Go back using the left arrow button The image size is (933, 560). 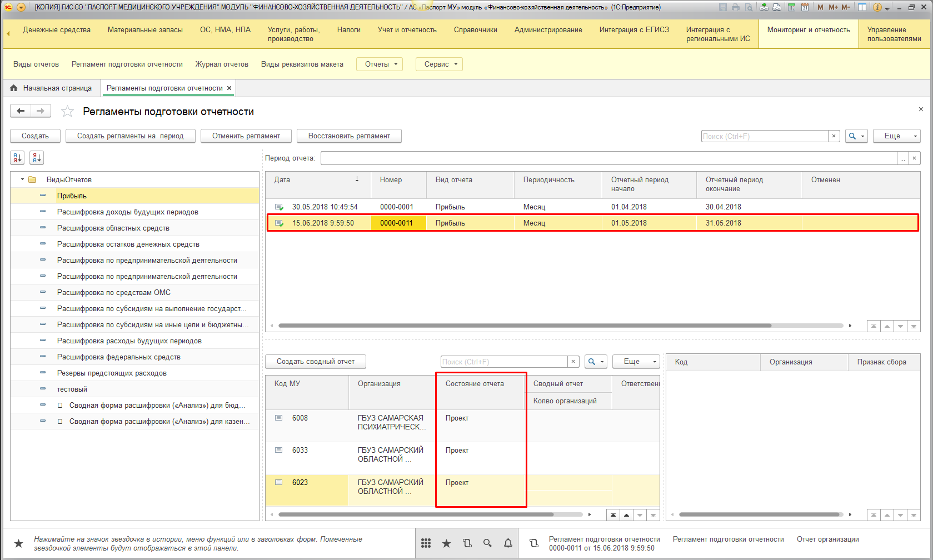21,111
